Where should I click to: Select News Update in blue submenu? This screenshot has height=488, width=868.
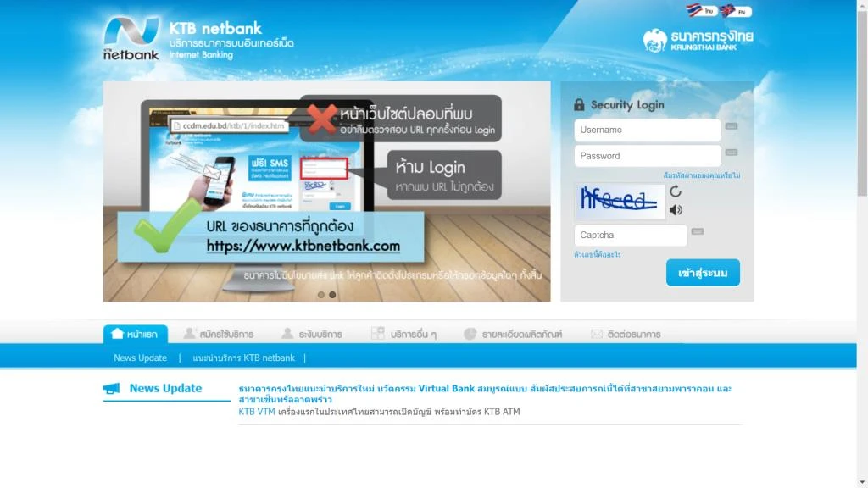pos(140,358)
